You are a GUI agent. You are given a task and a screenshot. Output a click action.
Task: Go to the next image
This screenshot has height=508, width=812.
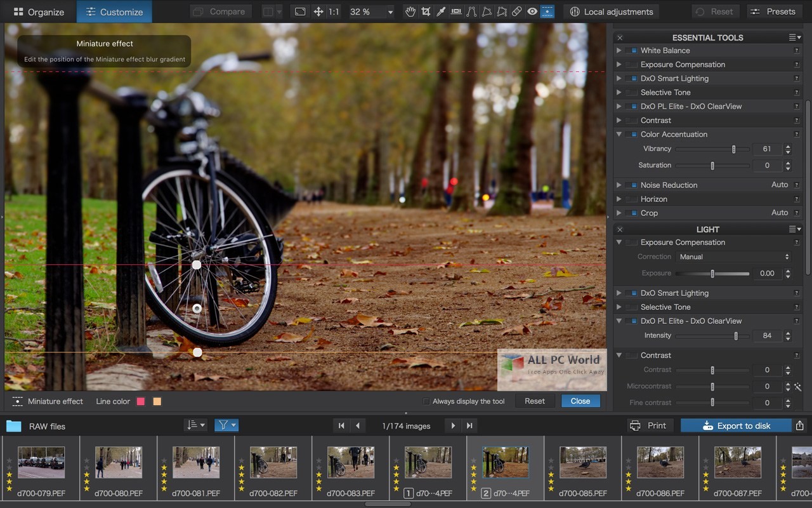[x=453, y=425]
